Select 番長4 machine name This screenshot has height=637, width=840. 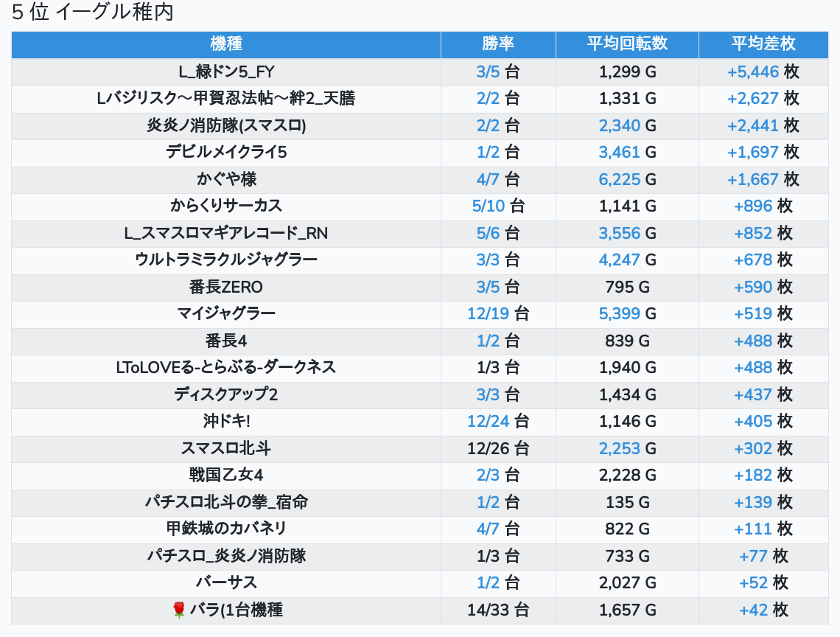click(x=226, y=341)
